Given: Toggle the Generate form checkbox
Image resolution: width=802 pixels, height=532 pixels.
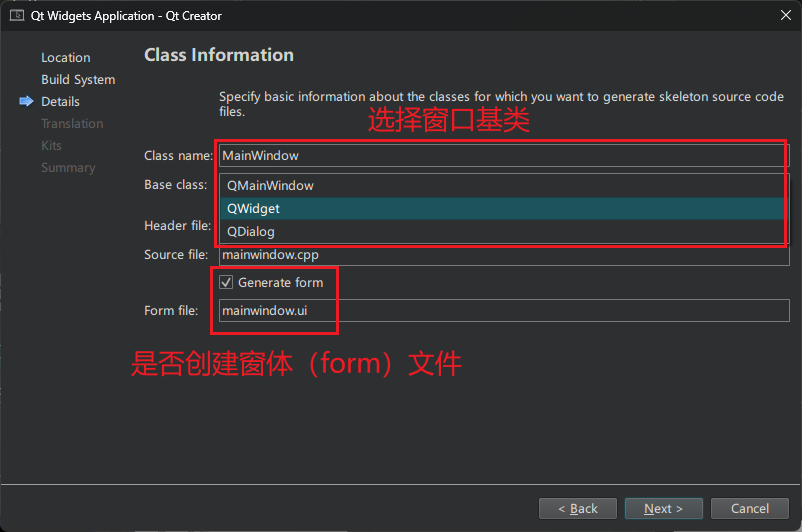Looking at the screenshot, I should (x=226, y=283).
